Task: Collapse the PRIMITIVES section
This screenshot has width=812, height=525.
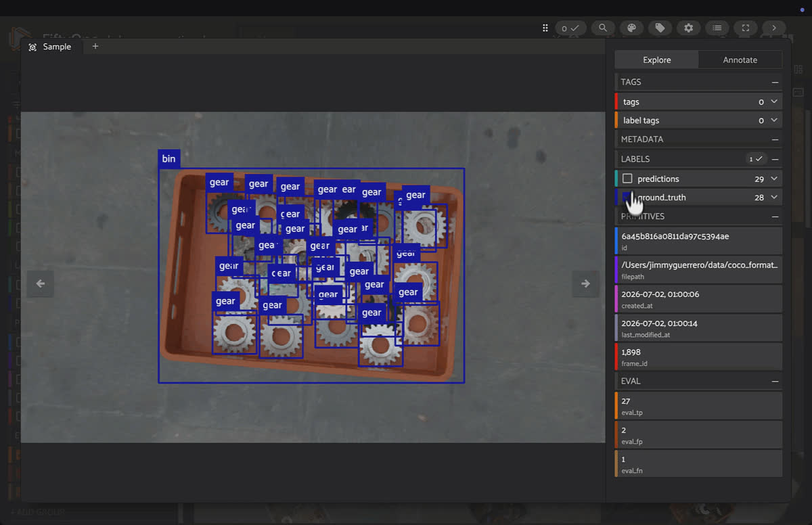Action: click(x=775, y=216)
